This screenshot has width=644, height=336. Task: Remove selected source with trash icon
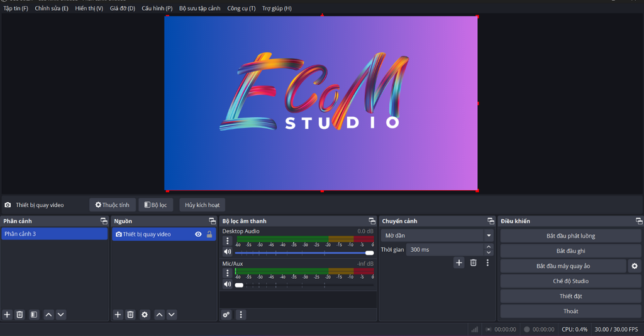[x=130, y=315]
